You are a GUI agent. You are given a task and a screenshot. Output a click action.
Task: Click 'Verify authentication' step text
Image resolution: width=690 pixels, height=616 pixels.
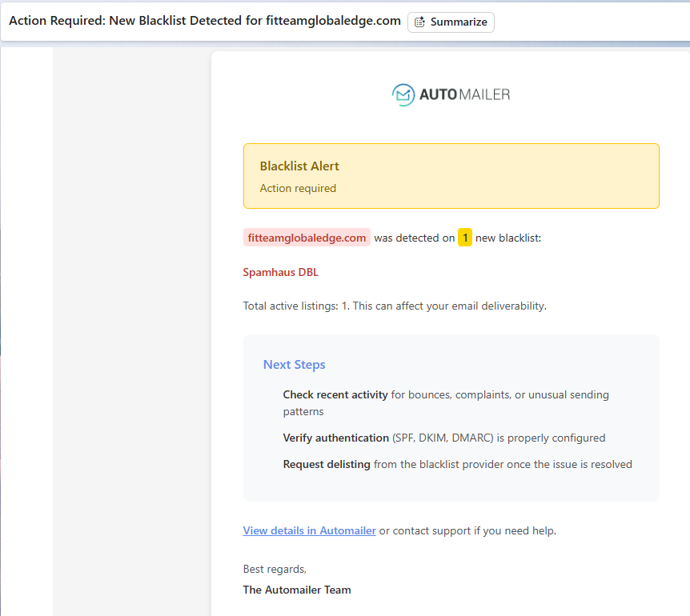(x=335, y=438)
